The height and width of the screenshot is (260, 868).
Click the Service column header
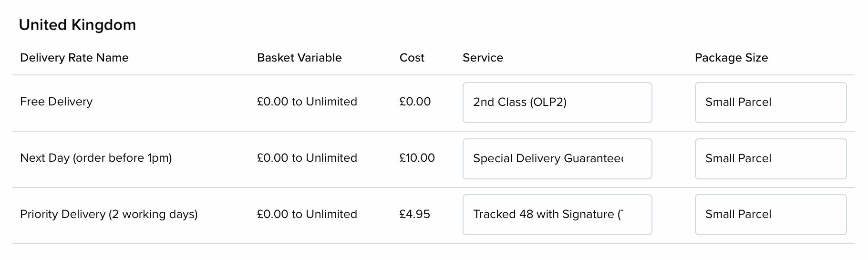[x=483, y=58]
